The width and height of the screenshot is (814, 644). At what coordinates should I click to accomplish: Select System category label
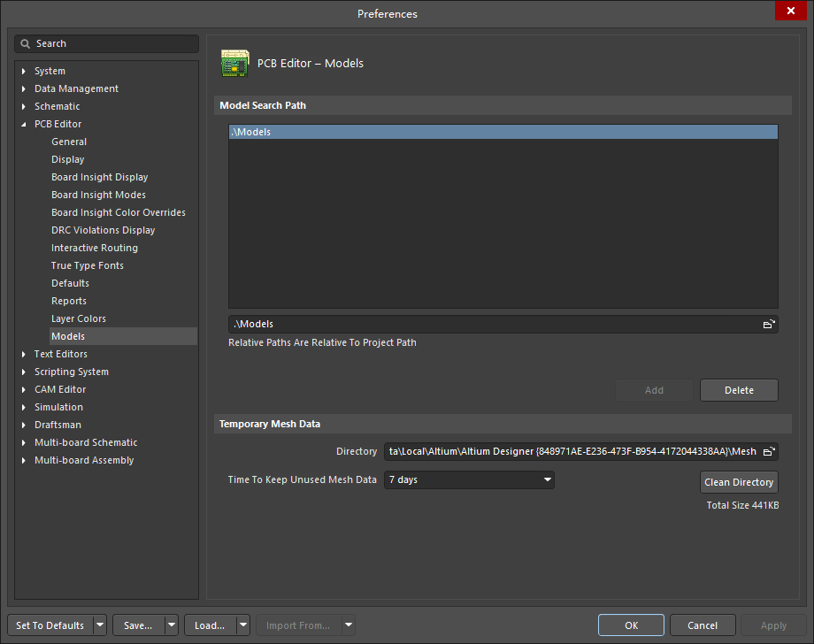click(50, 71)
